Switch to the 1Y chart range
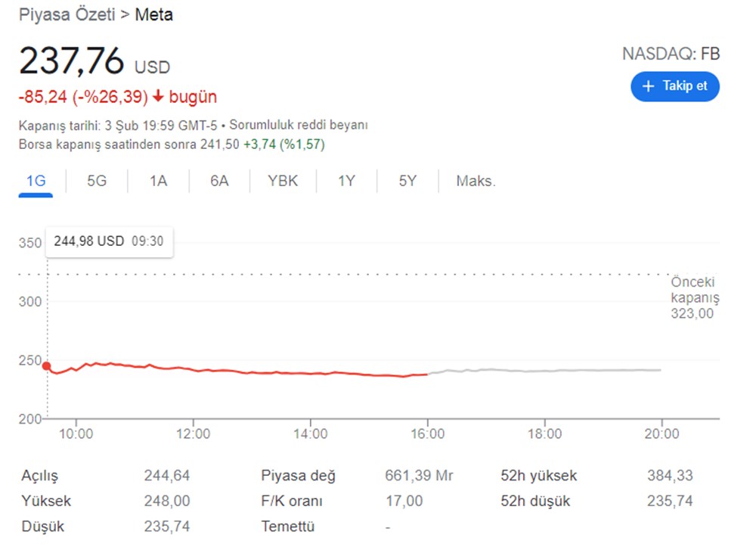Screen dimensions: 756x550 pos(346,182)
